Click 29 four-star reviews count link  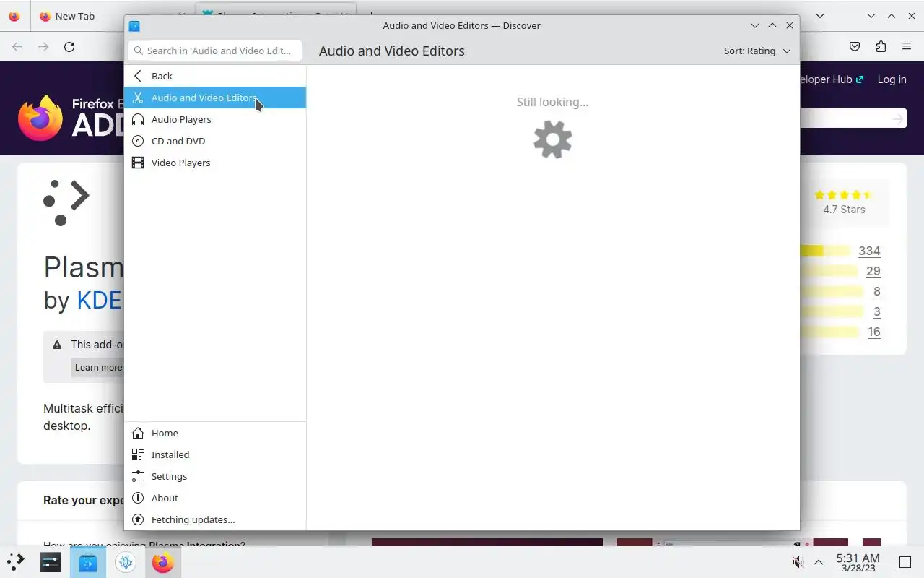[873, 271]
